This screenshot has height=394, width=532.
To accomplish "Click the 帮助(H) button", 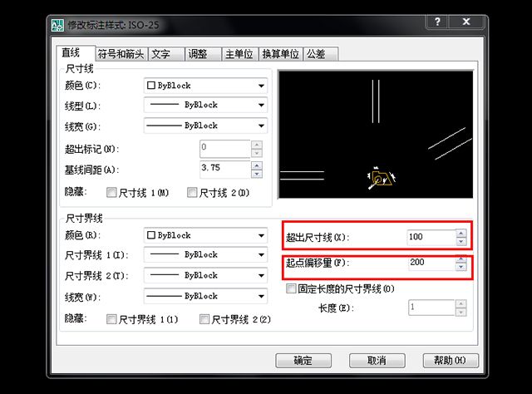I will (451, 361).
